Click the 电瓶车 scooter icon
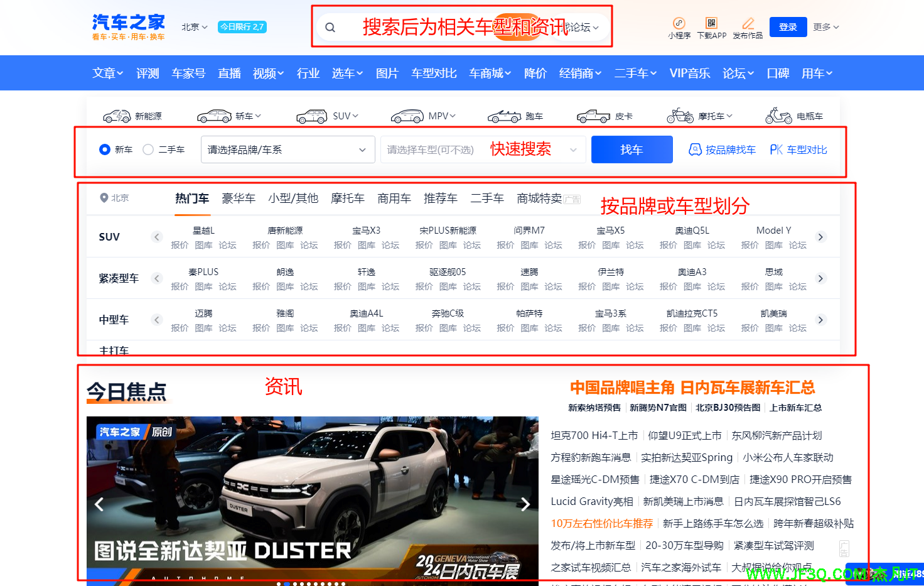 click(x=778, y=116)
